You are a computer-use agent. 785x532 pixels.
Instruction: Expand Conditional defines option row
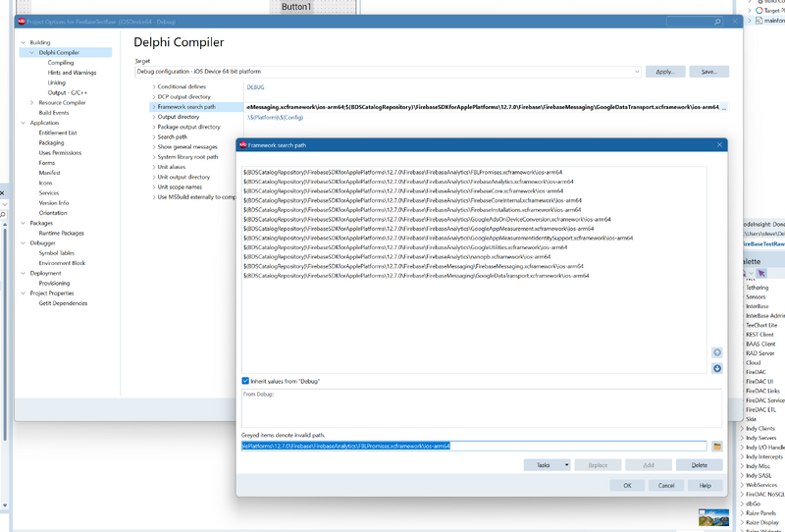click(154, 87)
